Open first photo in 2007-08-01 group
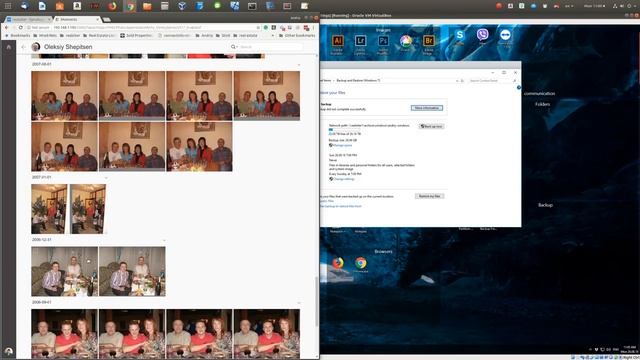The height and width of the screenshot is (360, 640). 64,96
